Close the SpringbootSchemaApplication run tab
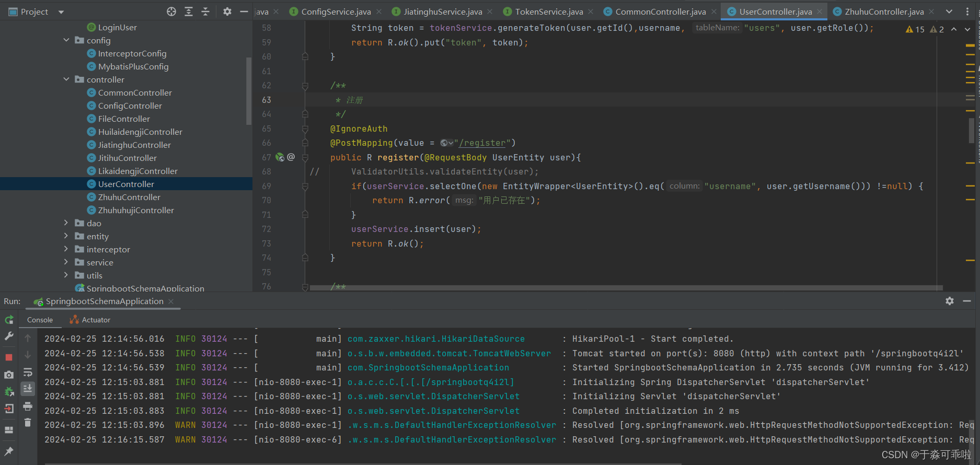 (x=171, y=301)
